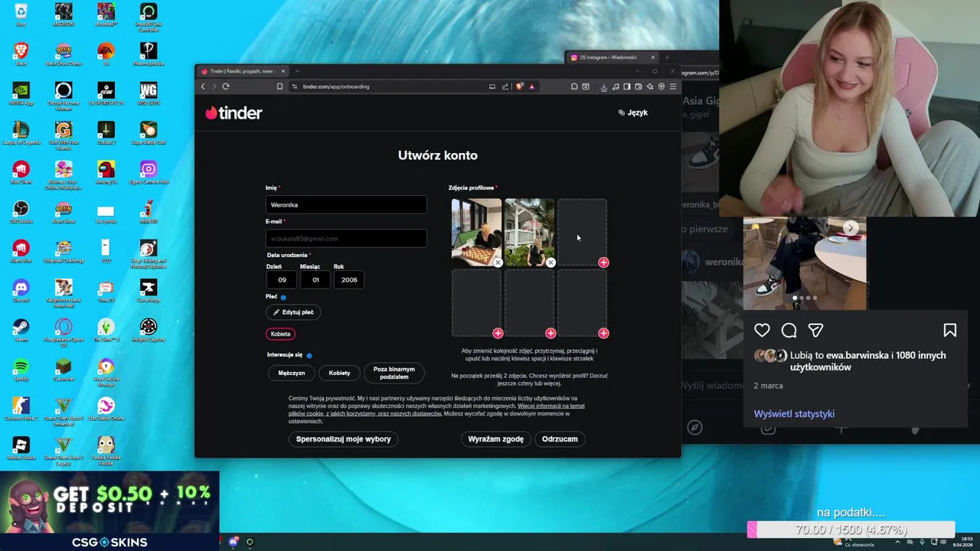Click Spersonalizuj moje wybory button
Screen dimensions: 980x551
tap(343, 439)
